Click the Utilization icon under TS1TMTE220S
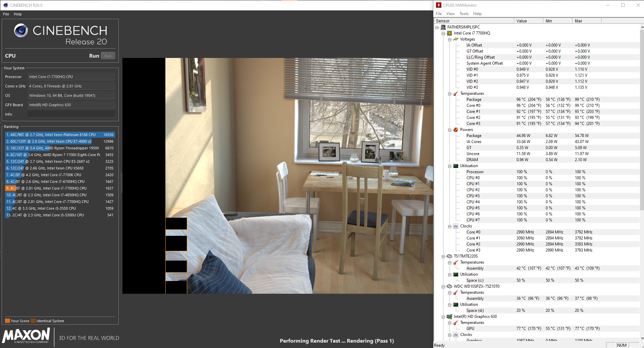 (456, 274)
